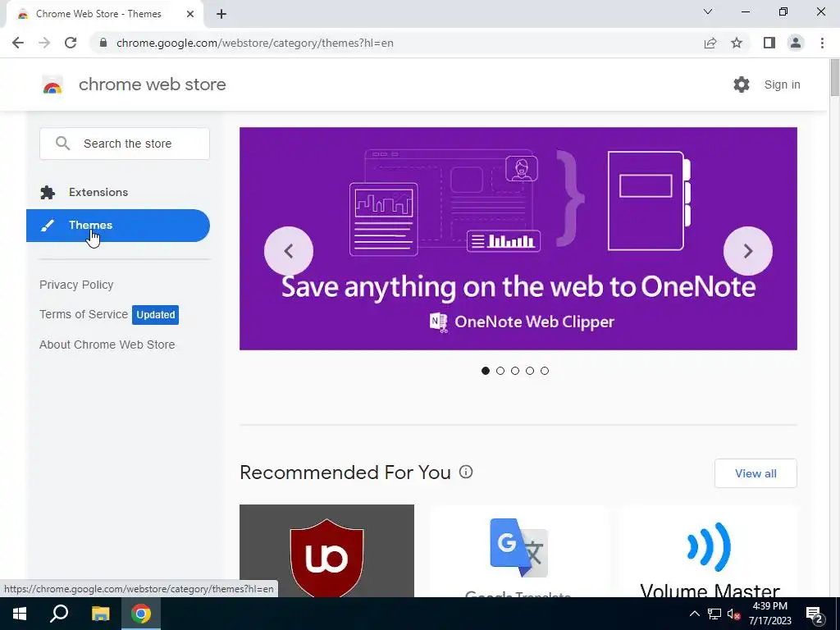The image size is (840, 630).
Task: Click the muted volume tray icon
Action: click(x=733, y=614)
